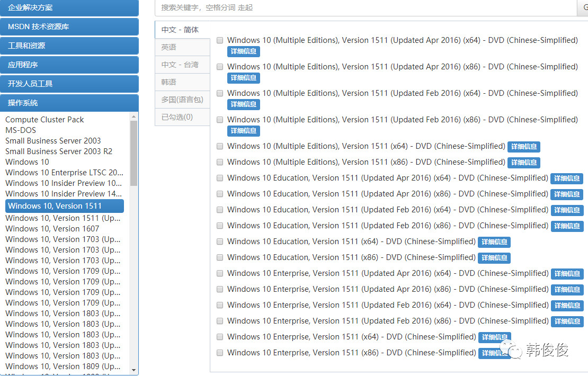
Task: Click the search keyword input field
Action: click(366, 8)
